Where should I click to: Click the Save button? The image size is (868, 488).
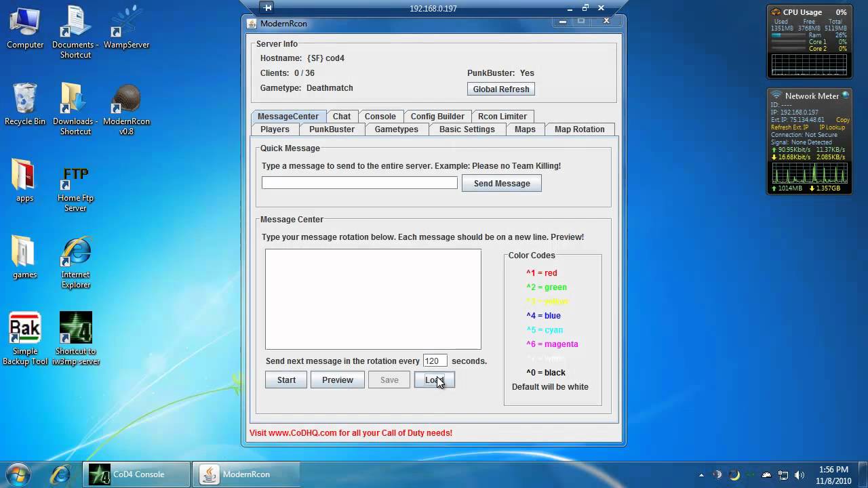tap(389, 380)
